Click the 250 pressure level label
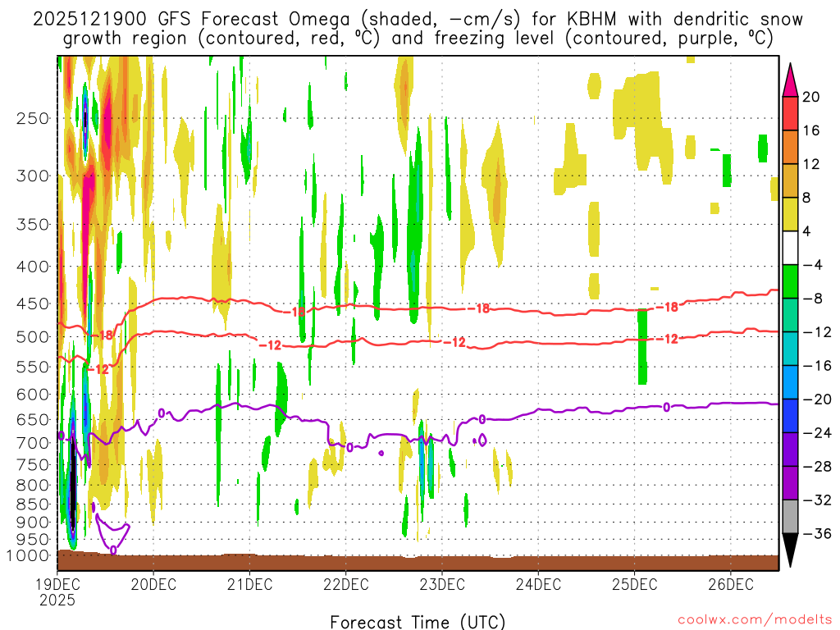840x630 pixels. [x=33, y=118]
